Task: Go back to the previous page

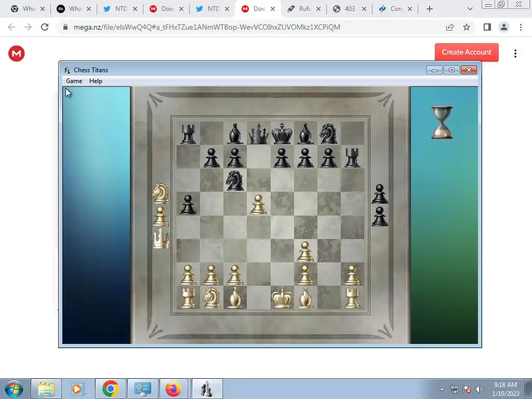Action: [11, 27]
